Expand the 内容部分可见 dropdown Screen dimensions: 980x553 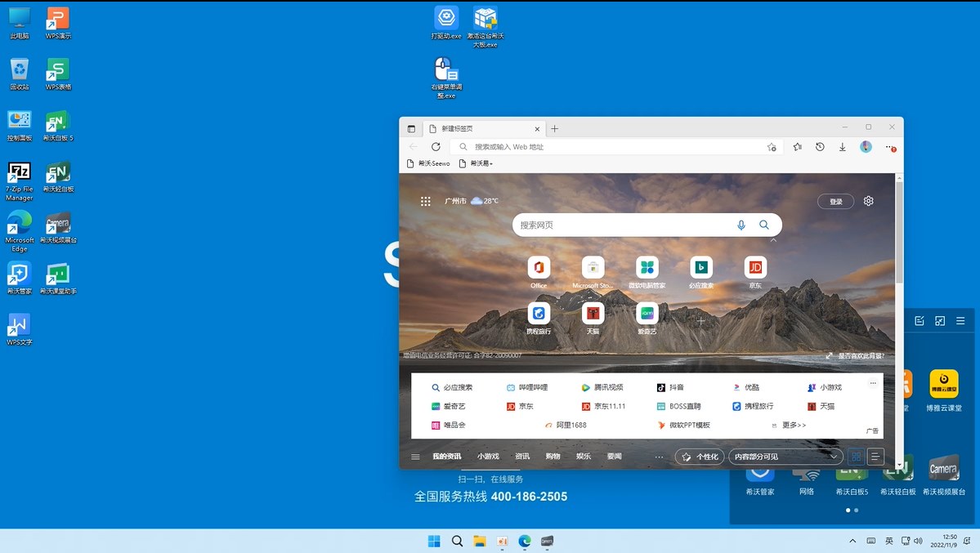pyautogui.click(x=785, y=457)
